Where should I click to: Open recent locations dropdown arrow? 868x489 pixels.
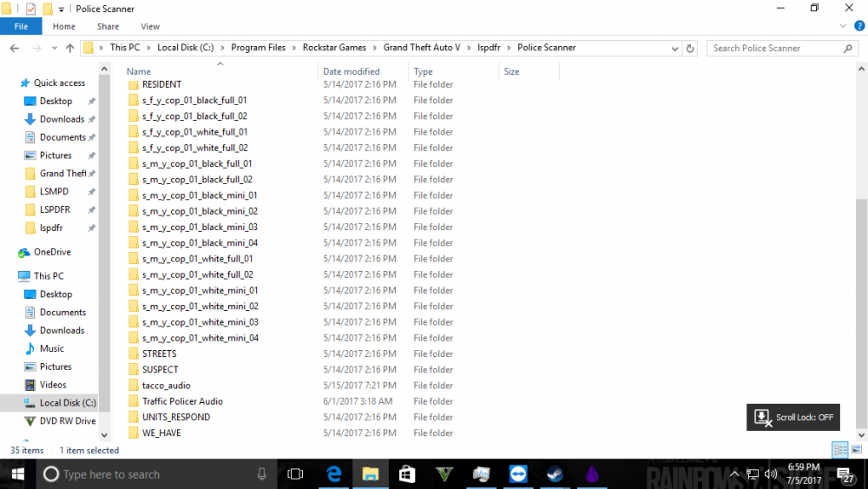coord(54,48)
